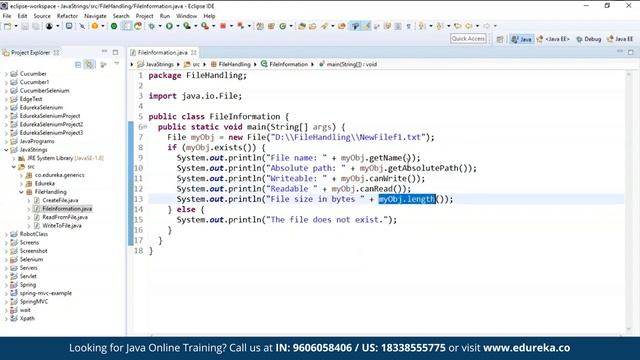Image resolution: width=640 pixels, height=360 pixels.
Task: Click the Debug bug icon in the toolbar
Action: point(151,26)
